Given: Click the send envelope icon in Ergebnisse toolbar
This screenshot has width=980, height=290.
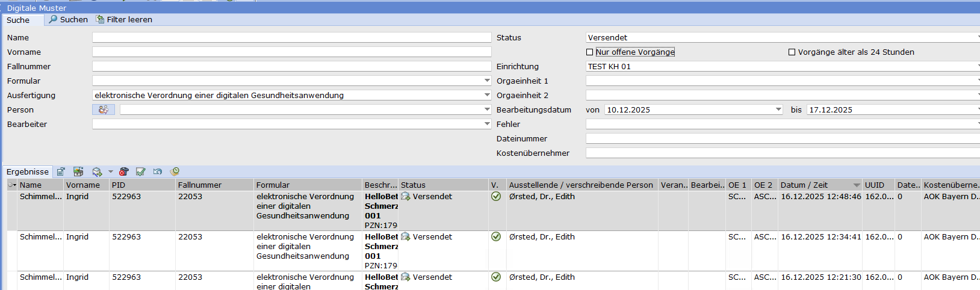Looking at the screenshot, I should coord(97,172).
